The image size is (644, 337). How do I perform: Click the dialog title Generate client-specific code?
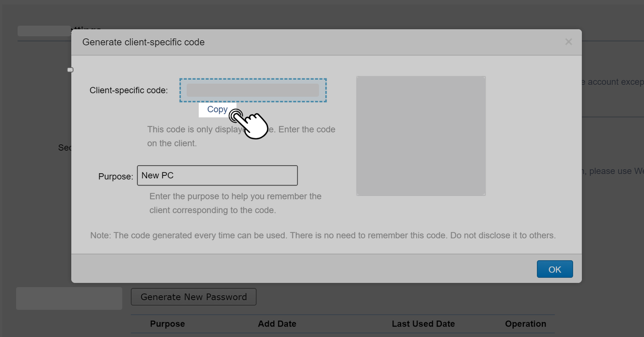pos(143,42)
